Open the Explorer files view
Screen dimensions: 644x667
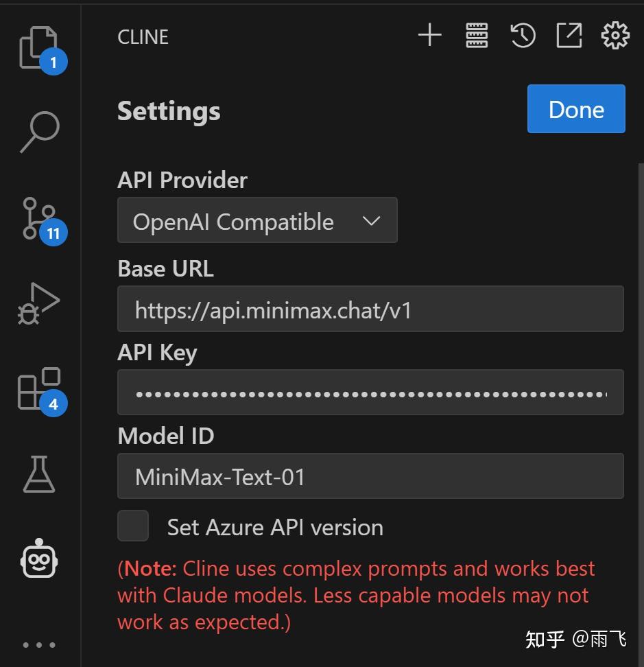pyautogui.click(x=38, y=48)
